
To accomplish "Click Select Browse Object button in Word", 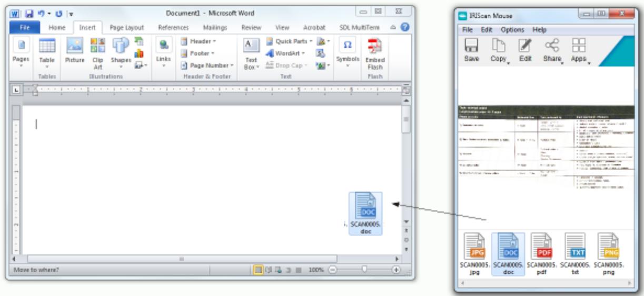I will [x=406, y=239].
